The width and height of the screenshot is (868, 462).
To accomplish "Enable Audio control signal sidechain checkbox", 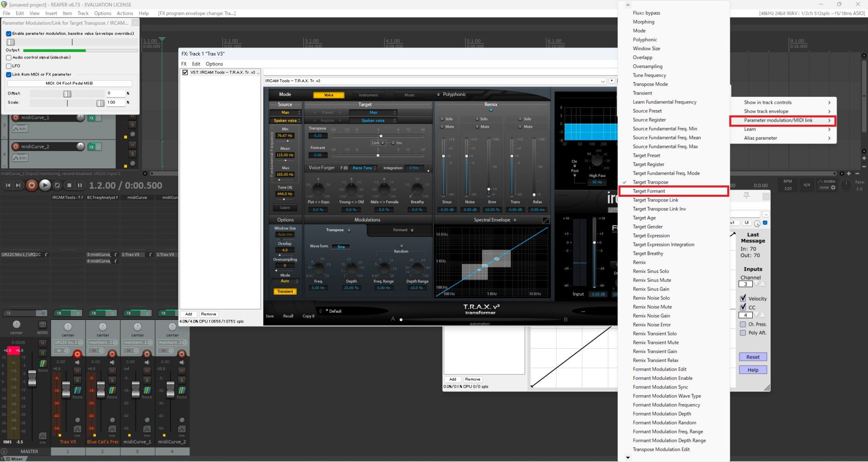I will [x=9, y=57].
